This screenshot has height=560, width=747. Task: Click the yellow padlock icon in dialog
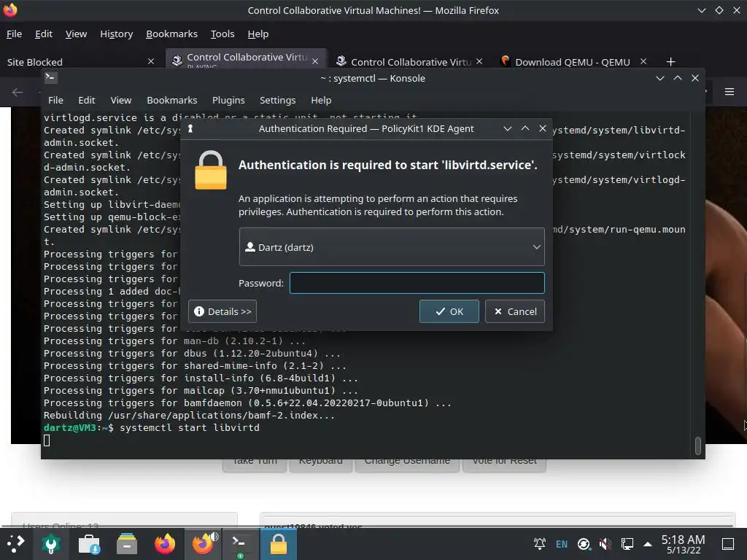211,171
